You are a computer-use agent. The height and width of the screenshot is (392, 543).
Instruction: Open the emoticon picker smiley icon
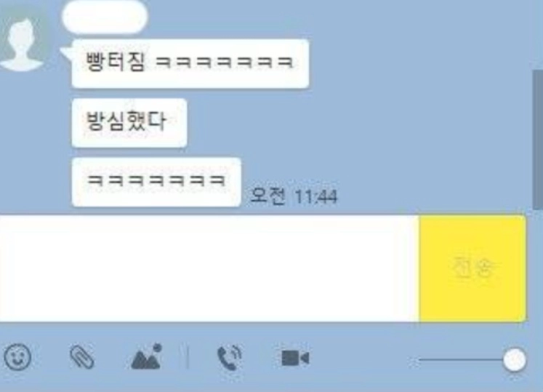click(x=17, y=356)
